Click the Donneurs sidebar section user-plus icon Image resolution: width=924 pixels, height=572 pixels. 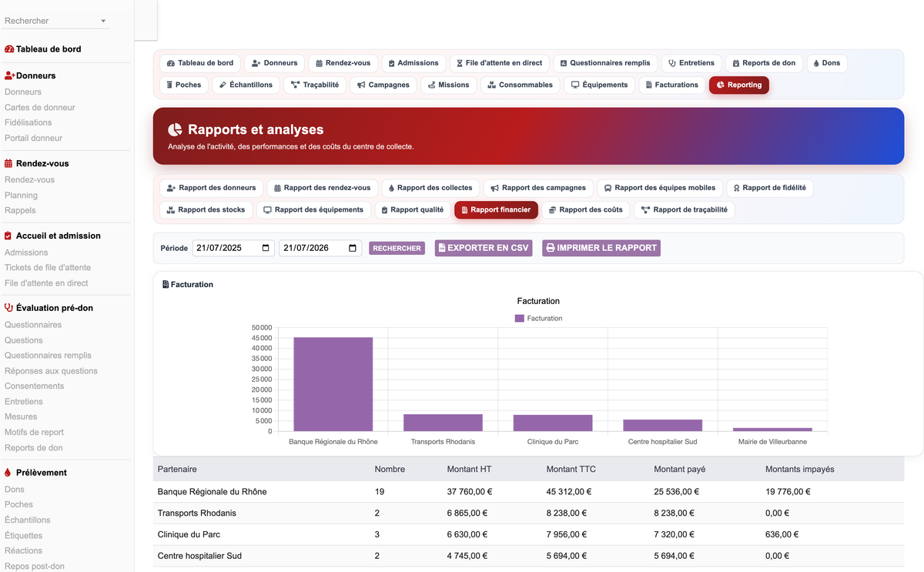10,76
